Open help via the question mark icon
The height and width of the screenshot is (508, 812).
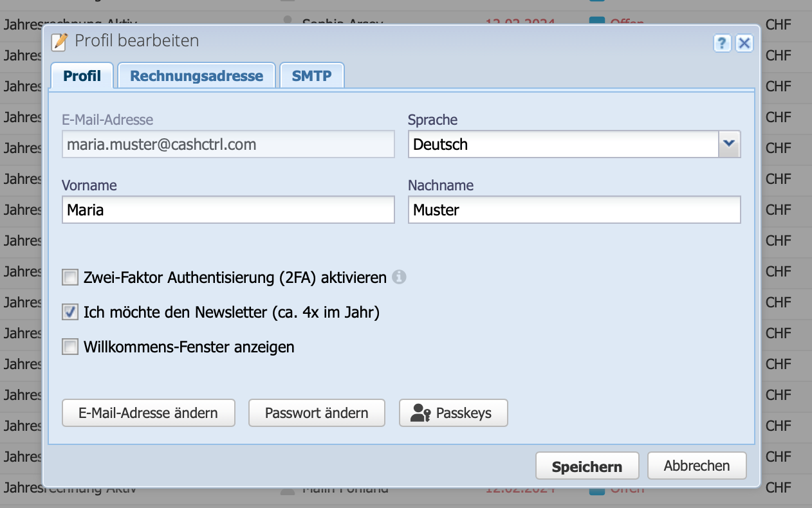pyautogui.click(x=721, y=44)
